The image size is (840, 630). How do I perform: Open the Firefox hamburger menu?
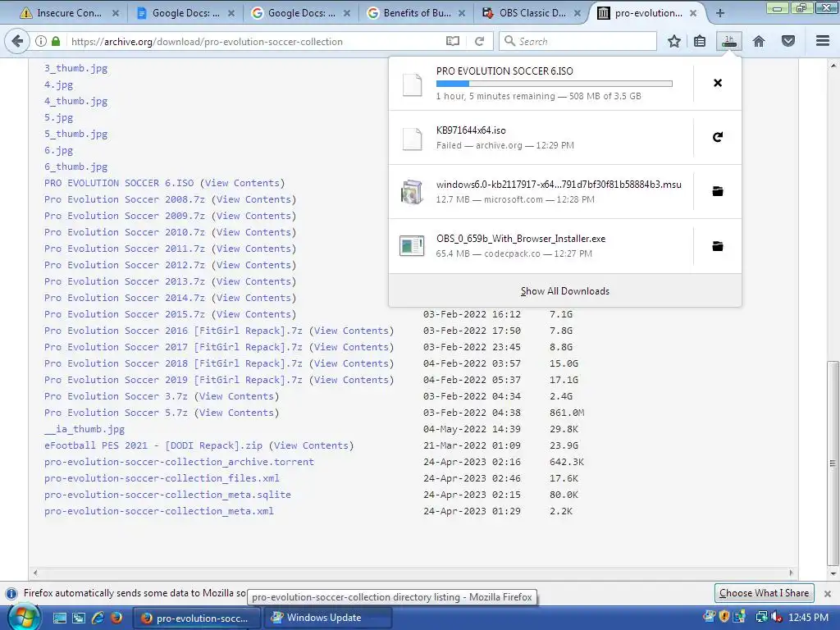tap(823, 41)
